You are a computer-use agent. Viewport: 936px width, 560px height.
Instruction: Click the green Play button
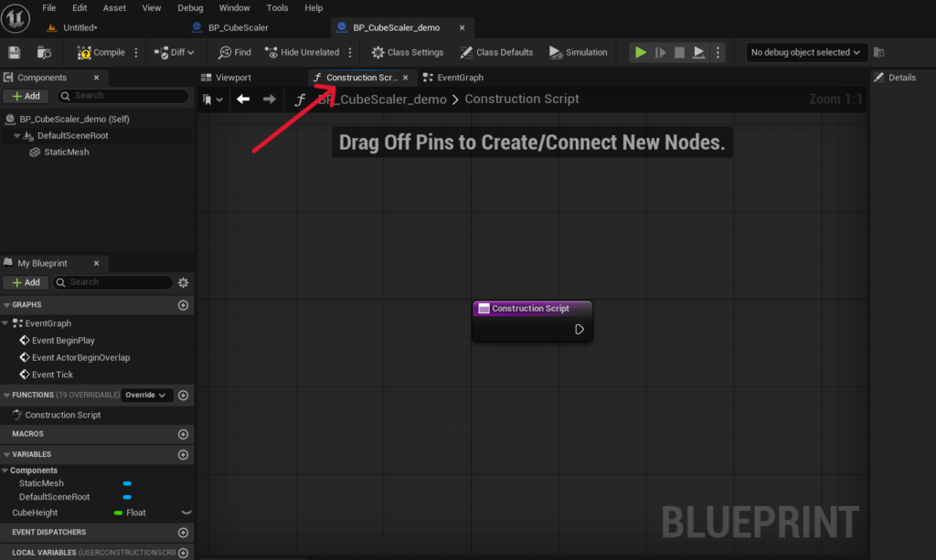641,52
